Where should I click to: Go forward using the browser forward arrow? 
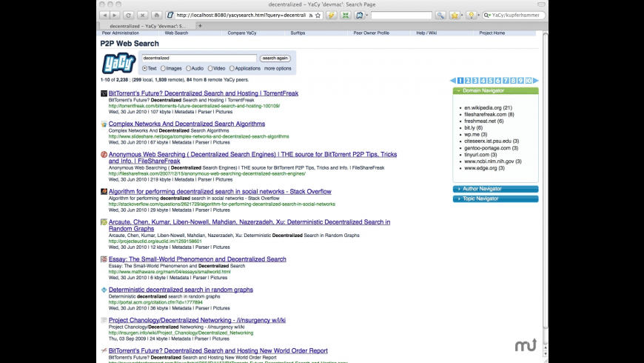pyautogui.click(x=115, y=16)
